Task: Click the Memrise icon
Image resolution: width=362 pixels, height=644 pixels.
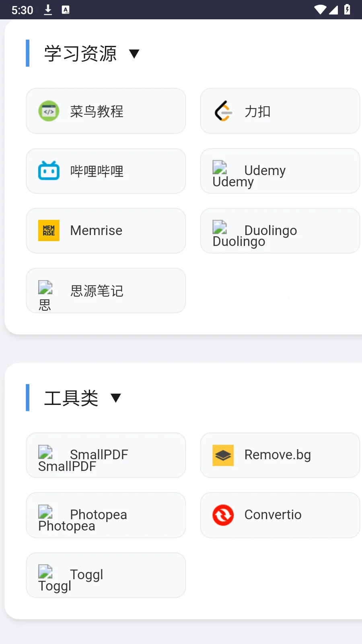Action: (x=49, y=231)
